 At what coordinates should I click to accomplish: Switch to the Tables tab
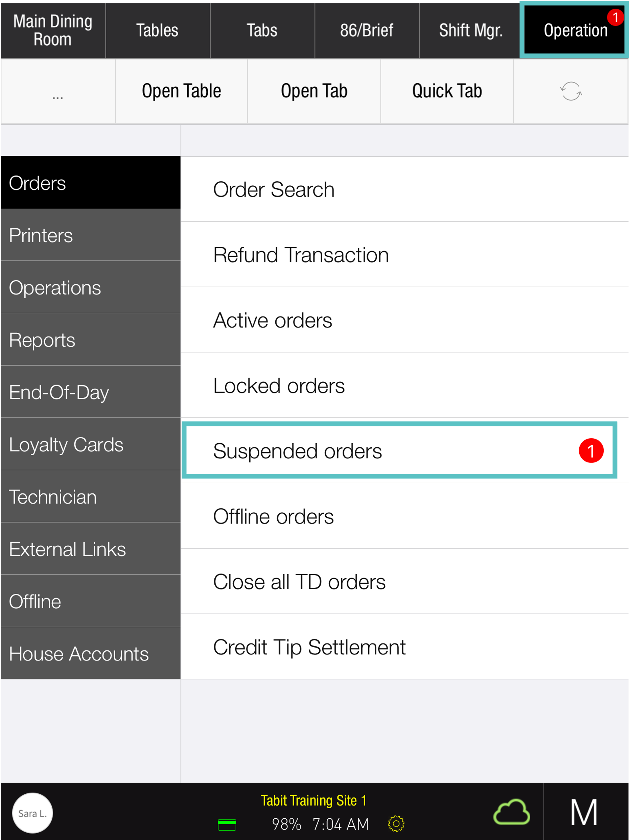click(157, 30)
